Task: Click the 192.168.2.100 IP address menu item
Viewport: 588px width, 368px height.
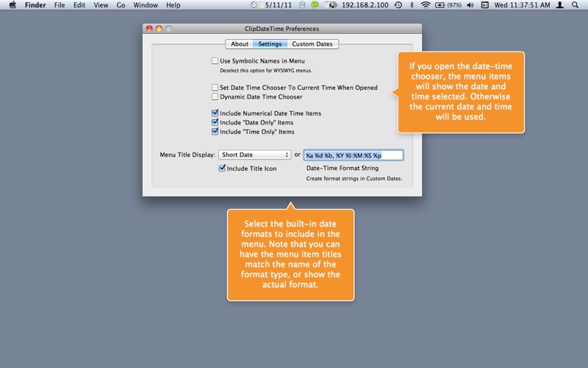Action: 365,5
